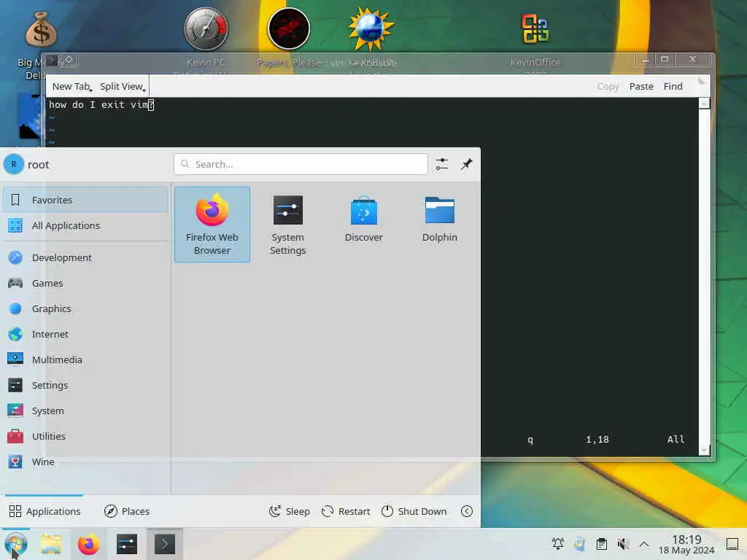Expand more session options arrow

pos(467,511)
